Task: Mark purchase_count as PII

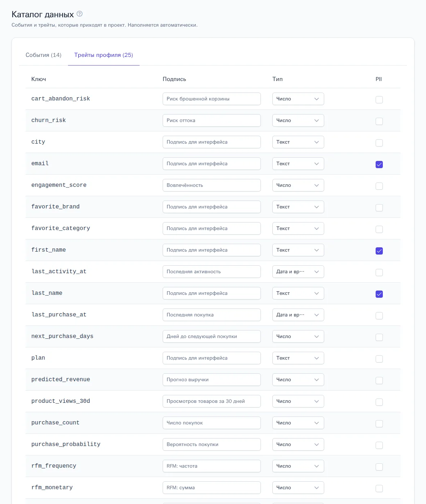Action: click(379, 424)
